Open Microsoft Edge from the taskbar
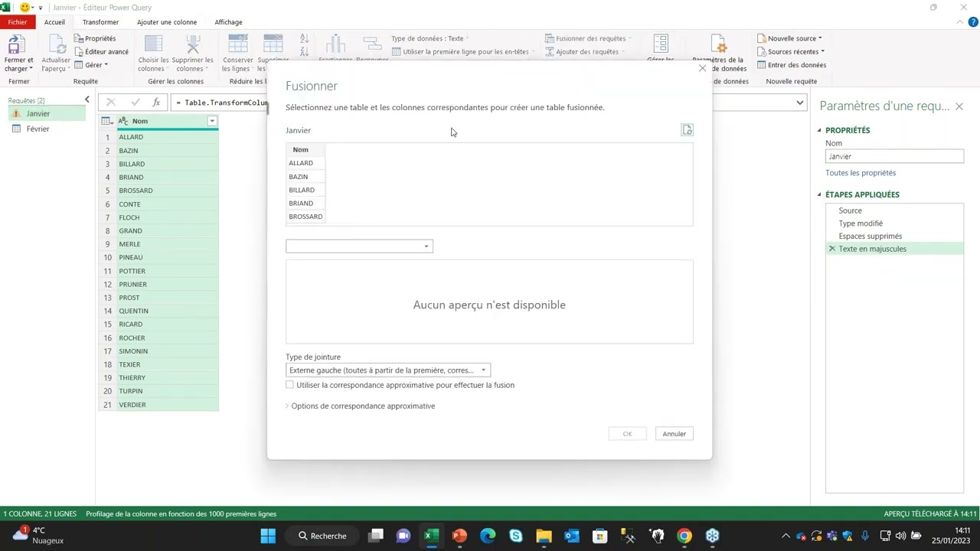 coord(488,536)
